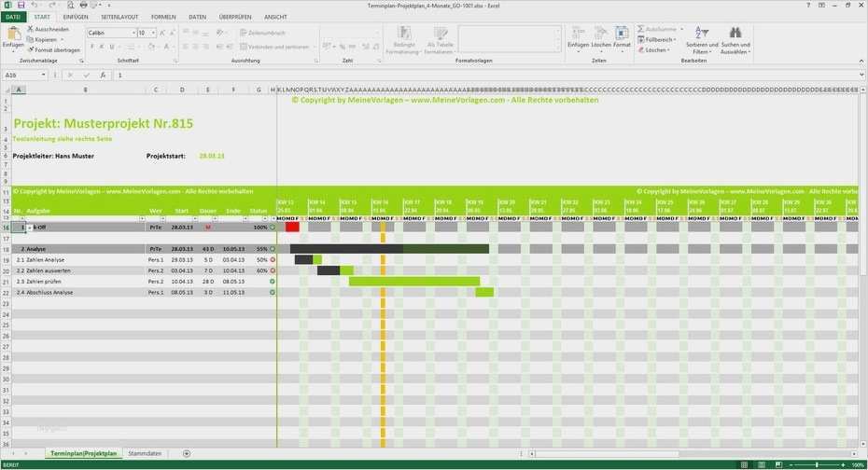Viewport: 868px width, 470px height.
Task: Click the Save icon in quick access toolbar
Action: [x=21, y=5]
